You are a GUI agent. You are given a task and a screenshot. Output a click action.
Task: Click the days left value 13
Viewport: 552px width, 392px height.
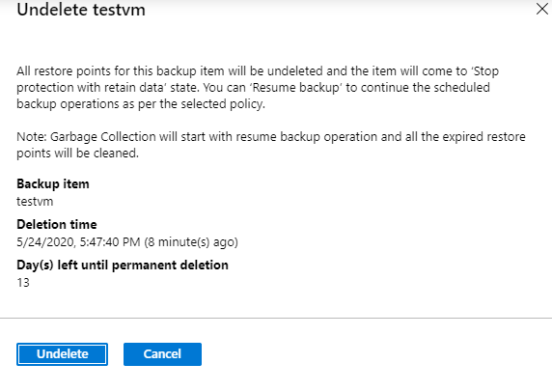coord(23,283)
